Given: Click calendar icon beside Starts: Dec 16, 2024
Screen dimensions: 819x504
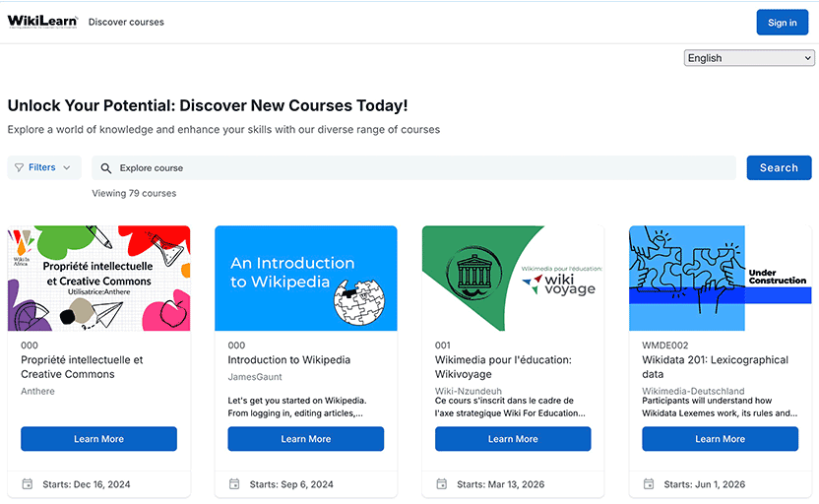Looking at the screenshot, I should tap(28, 484).
